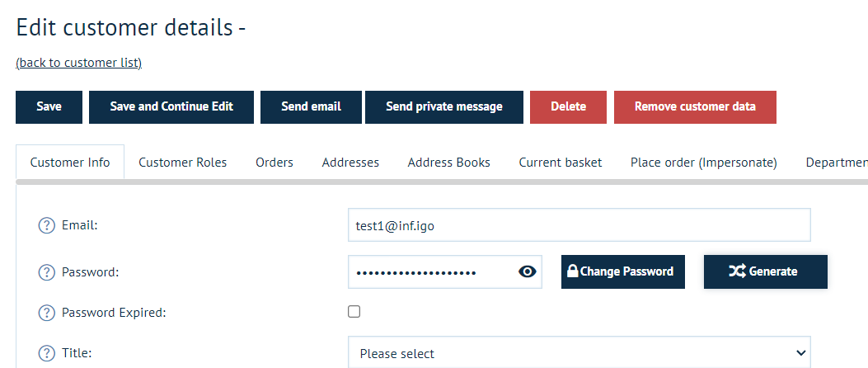Switch to the Customer Roles tab
Image resolution: width=868 pixels, height=368 pixels.
tap(183, 163)
